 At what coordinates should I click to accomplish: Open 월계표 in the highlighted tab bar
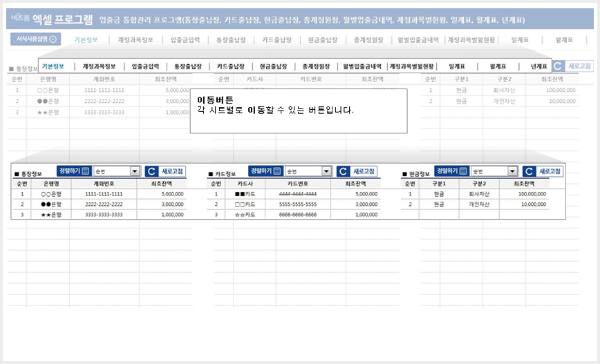tap(498, 66)
